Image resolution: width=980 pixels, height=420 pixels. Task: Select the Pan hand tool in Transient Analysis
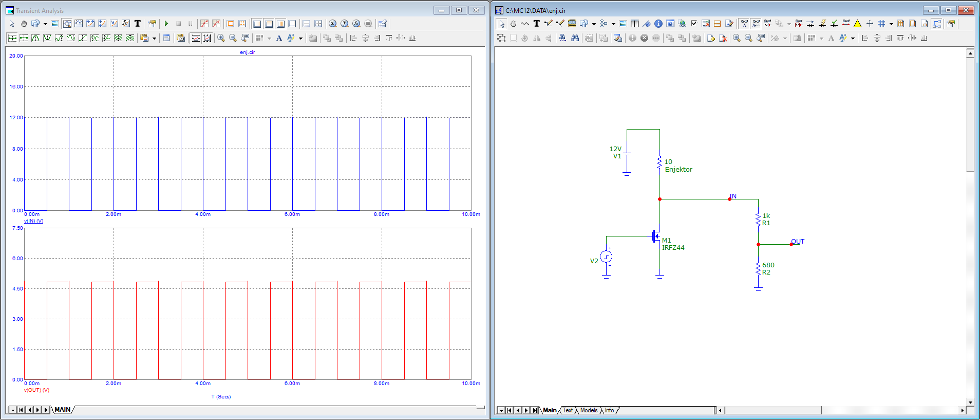click(24, 24)
